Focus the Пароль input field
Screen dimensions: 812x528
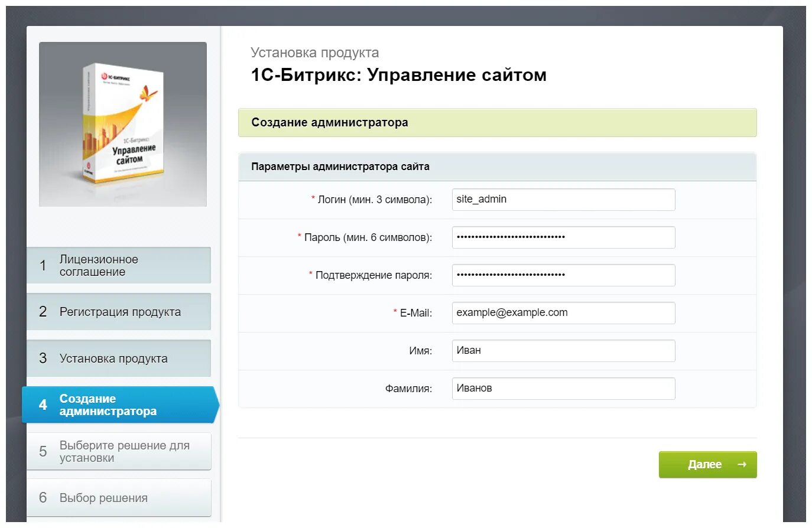pyautogui.click(x=563, y=237)
